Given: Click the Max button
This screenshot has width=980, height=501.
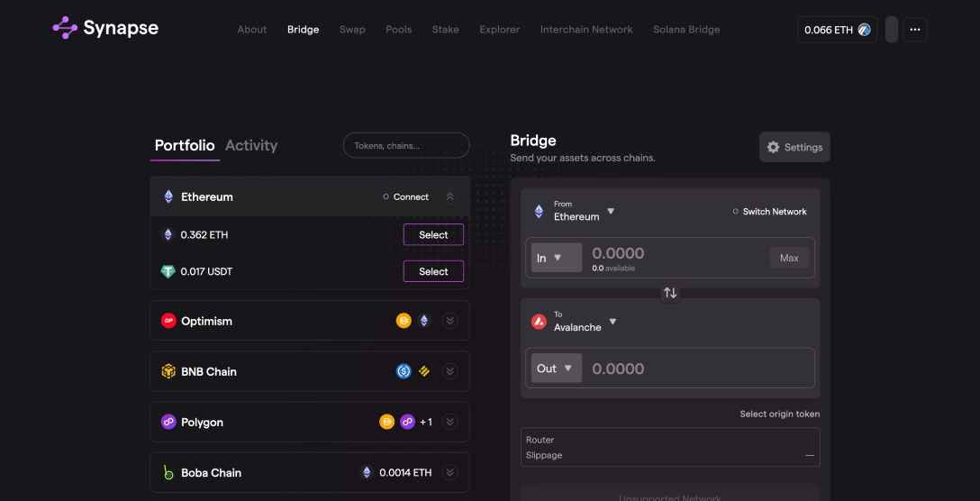Looking at the screenshot, I should tap(789, 258).
